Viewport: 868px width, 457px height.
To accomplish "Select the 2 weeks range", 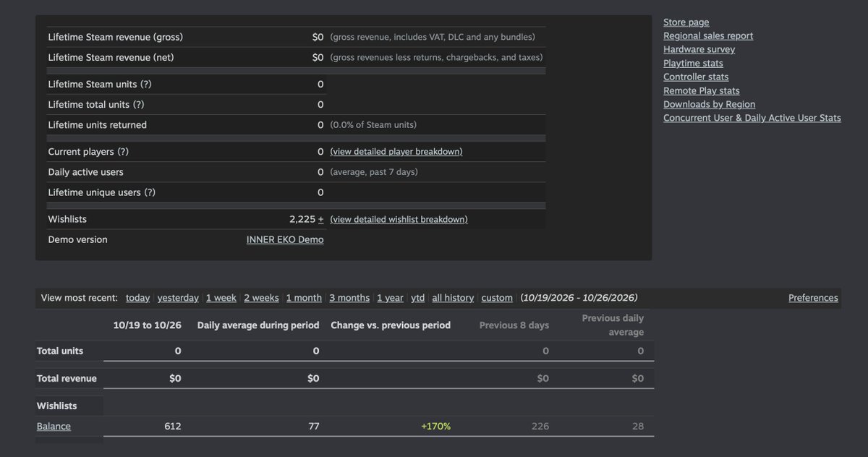I will tap(261, 298).
